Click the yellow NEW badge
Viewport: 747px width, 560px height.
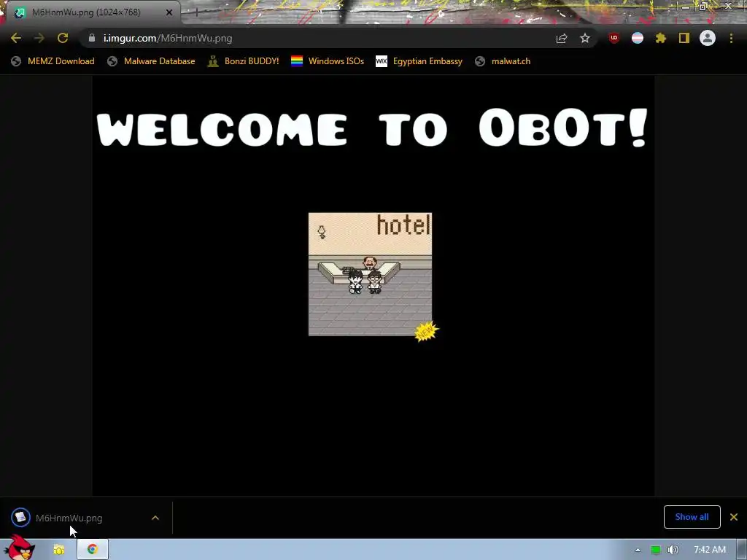[426, 332]
